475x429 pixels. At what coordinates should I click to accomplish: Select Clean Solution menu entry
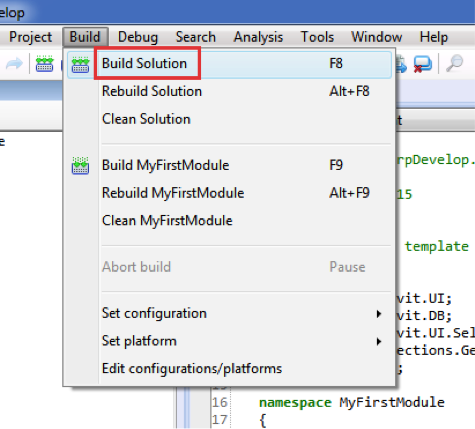(x=229, y=119)
